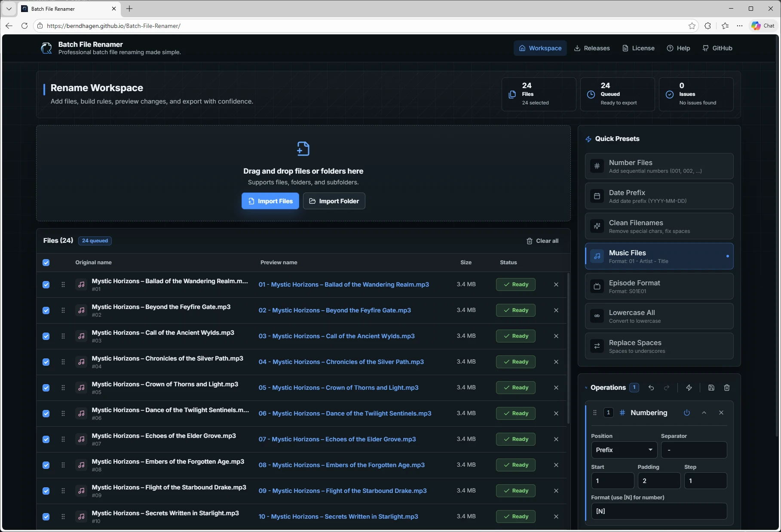Open the browser settings and more menu

pos(740,26)
